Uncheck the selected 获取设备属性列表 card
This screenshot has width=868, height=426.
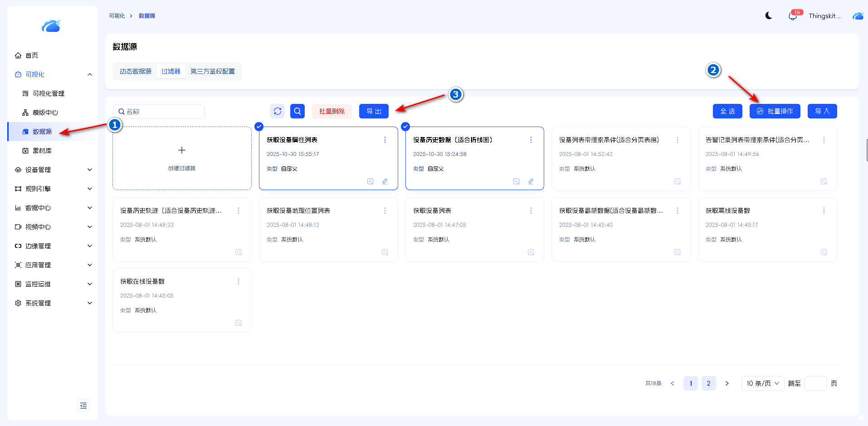[259, 127]
